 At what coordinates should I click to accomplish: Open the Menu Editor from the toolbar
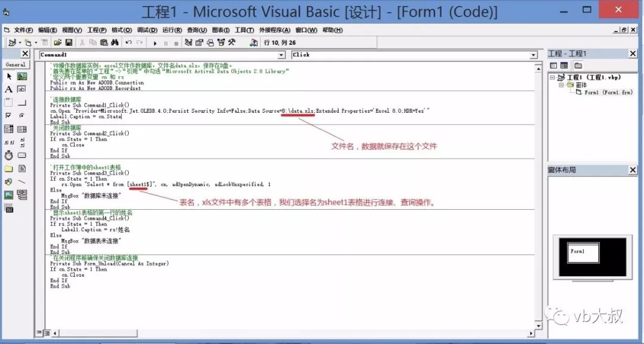click(44, 42)
